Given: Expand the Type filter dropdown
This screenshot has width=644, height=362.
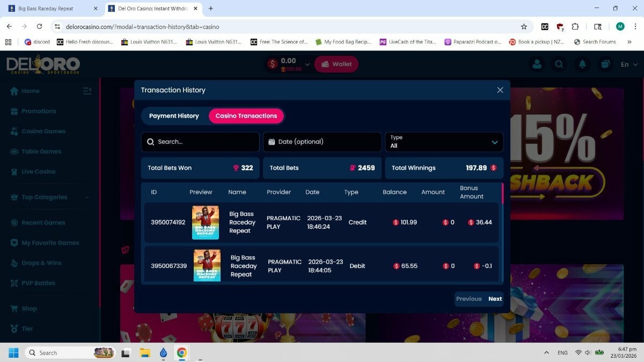Looking at the screenshot, I should click(x=444, y=142).
